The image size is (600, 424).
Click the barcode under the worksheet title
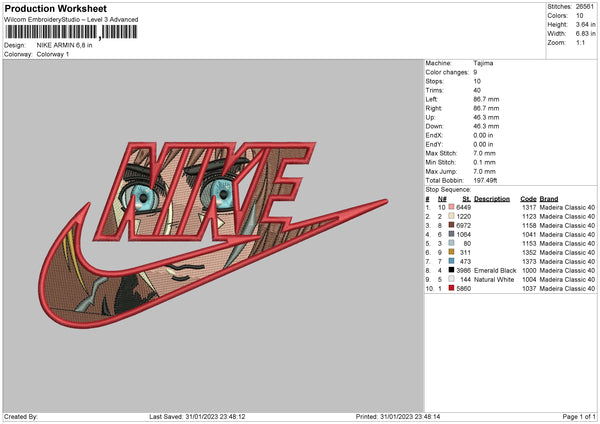71,32
